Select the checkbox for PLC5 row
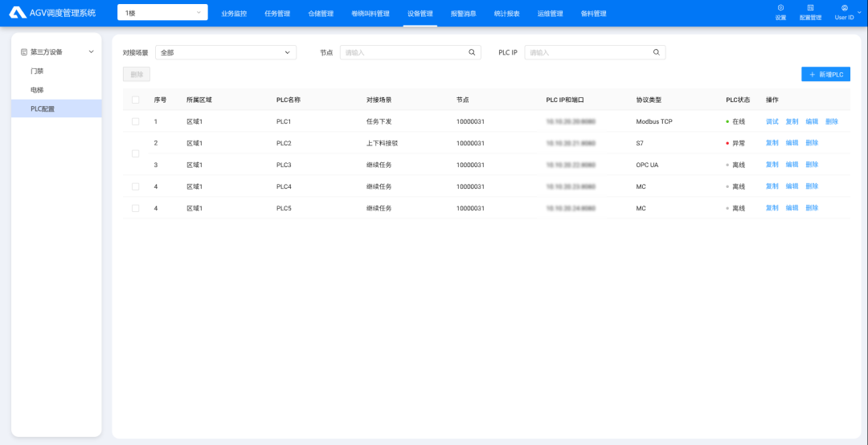868x445 pixels. 135,208
